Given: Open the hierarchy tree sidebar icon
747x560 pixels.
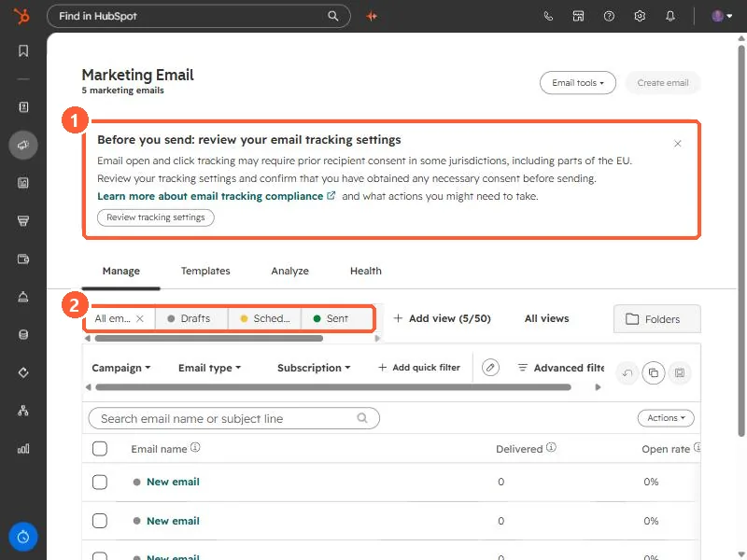Looking at the screenshot, I should point(23,411).
